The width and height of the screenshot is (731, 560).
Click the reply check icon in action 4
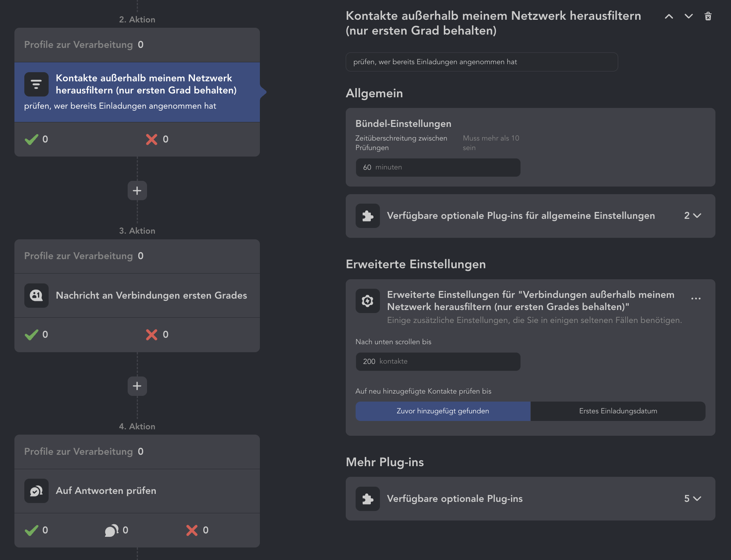point(36,491)
